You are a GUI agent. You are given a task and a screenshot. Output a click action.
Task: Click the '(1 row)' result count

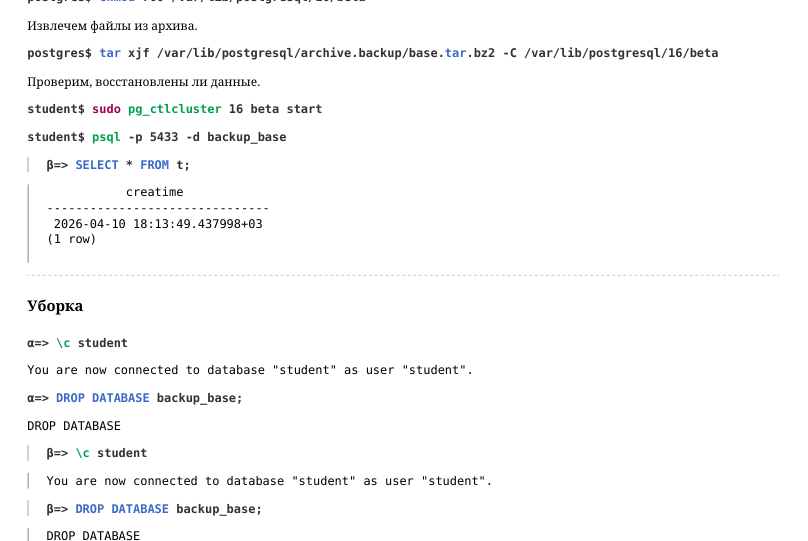click(x=72, y=239)
